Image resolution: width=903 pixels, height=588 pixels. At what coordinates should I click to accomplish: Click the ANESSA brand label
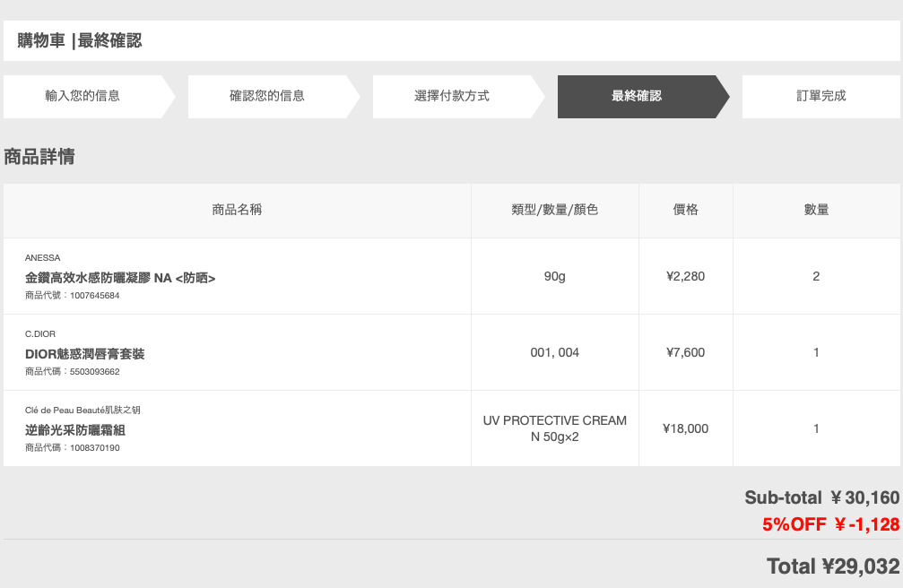click(42, 258)
